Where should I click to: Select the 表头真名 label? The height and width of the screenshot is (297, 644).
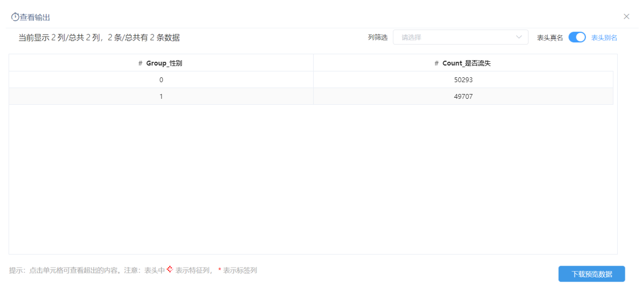[x=550, y=38]
